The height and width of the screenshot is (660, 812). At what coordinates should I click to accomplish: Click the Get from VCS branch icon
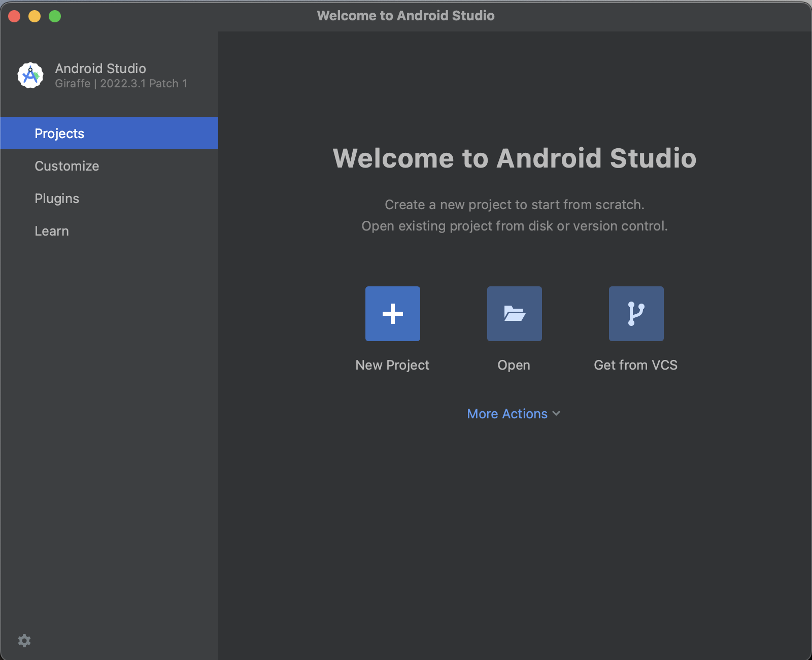click(x=636, y=313)
